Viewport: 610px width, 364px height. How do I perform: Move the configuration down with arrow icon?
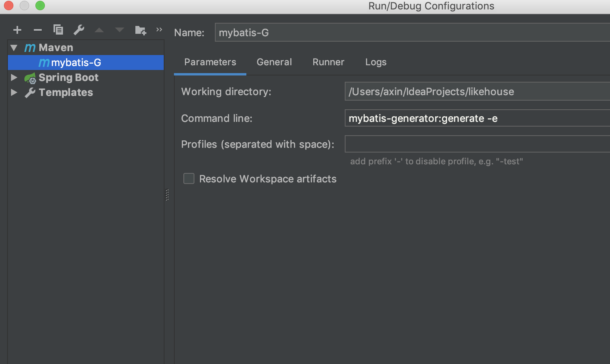pyautogui.click(x=120, y=30)
